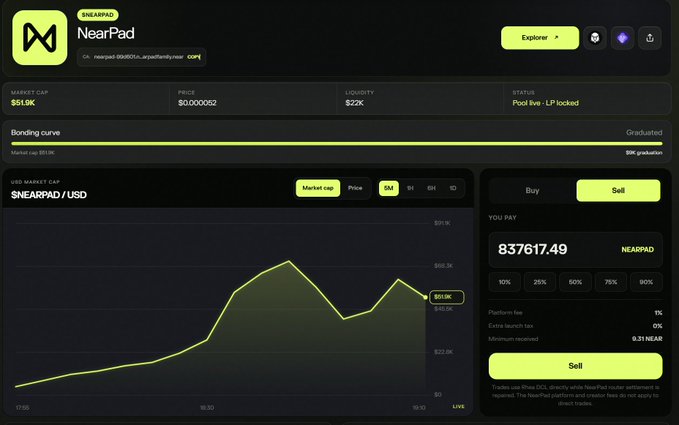Copy the contract address
Image resolution: width=679 pixels, height=425 pixels.
194,57
